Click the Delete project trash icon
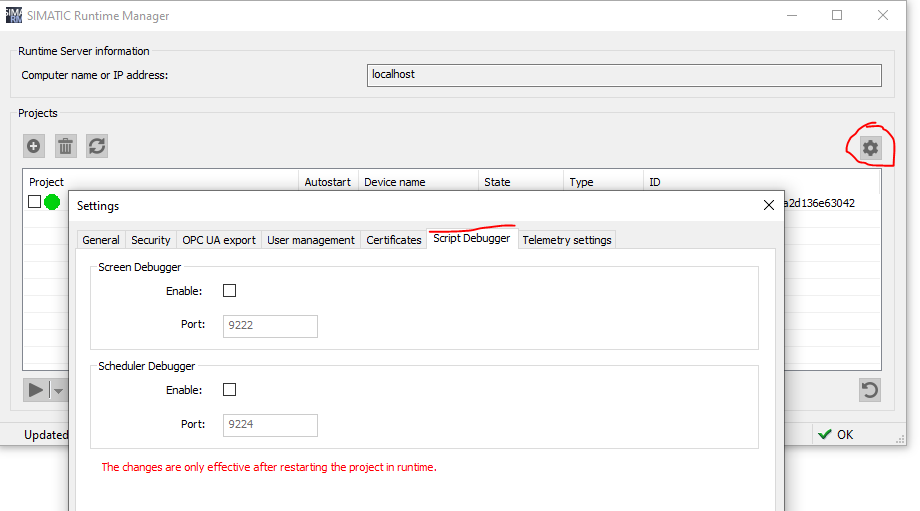Viewport: 920px width, 511px height. coord(65,146)
